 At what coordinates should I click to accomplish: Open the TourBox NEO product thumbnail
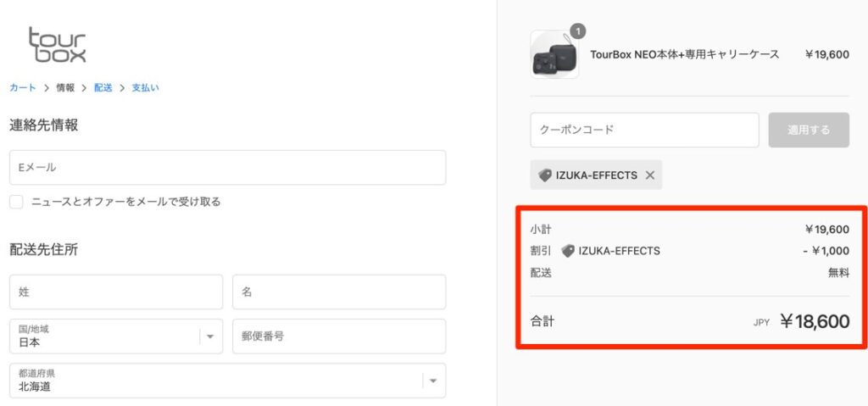click(x=554, y=54)
